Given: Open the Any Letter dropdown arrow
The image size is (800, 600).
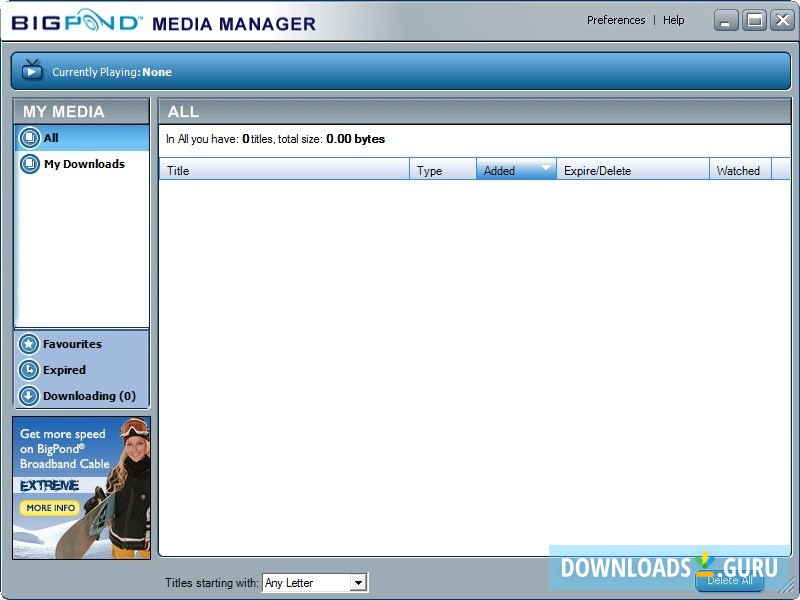Looking at the screenshot, I should click(x=359, y=582).
